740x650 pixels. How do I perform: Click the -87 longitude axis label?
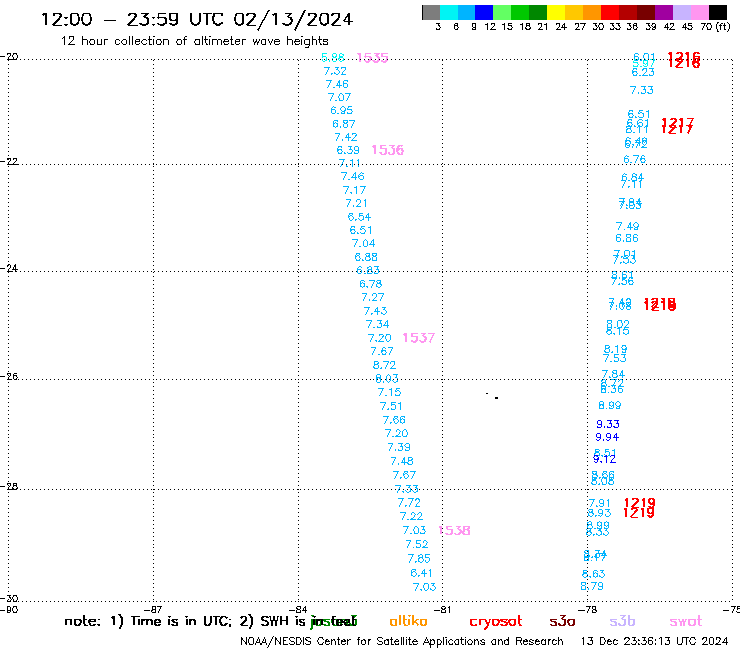153,609
